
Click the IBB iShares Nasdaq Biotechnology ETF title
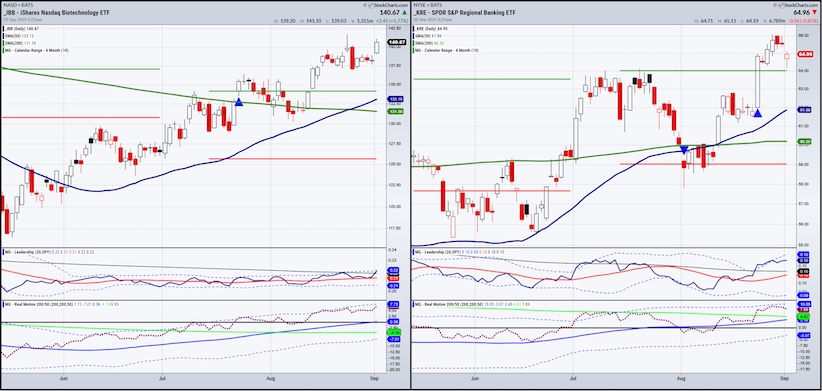56,12
